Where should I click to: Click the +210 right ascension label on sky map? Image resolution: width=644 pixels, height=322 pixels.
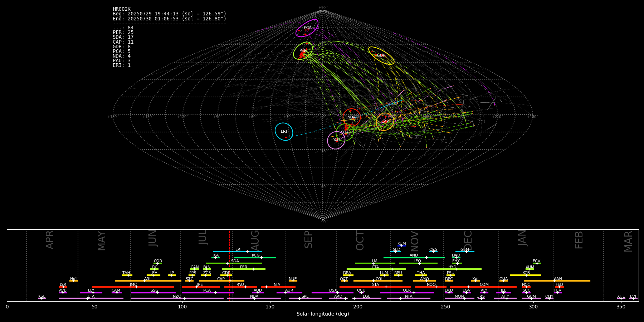(497, 117)
